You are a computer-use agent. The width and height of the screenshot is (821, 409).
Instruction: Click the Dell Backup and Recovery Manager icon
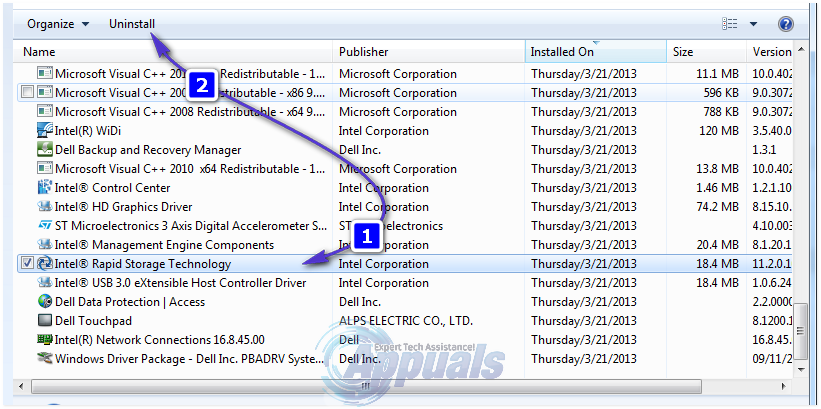[45, 150]
